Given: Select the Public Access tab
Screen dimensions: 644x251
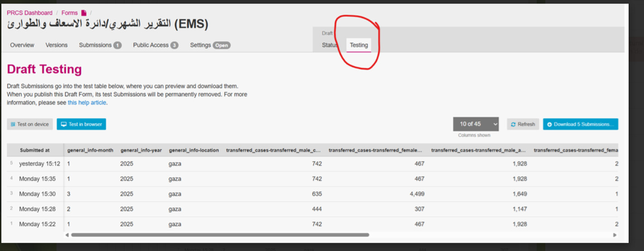Looking at the screenshot, I should click(x=155, y=45).
